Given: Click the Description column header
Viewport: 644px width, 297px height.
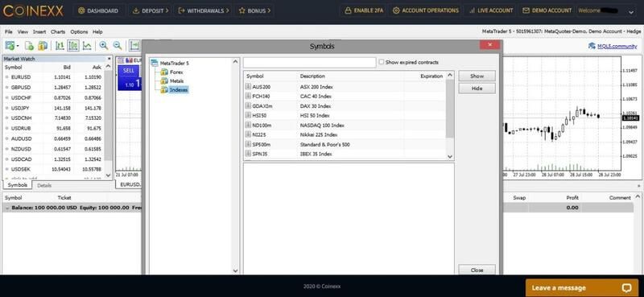Looking at the screenshot, I should point(312,76).
